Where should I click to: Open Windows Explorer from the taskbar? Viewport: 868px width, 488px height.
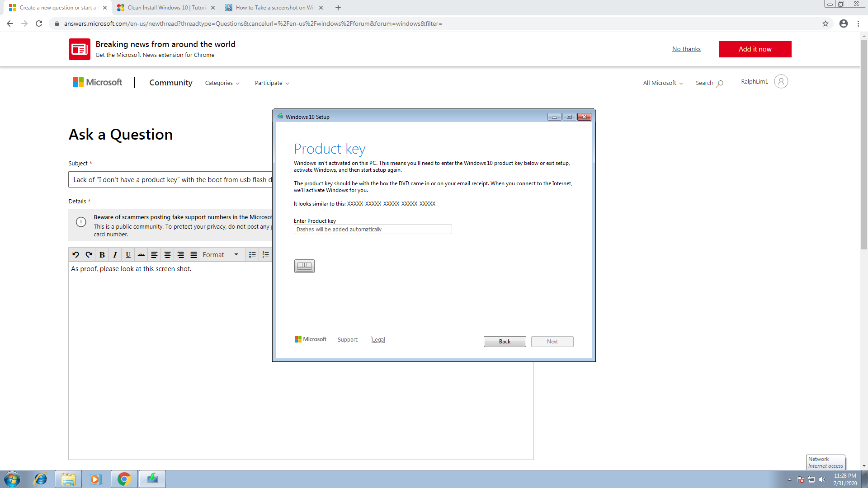(x=68, y=479)
